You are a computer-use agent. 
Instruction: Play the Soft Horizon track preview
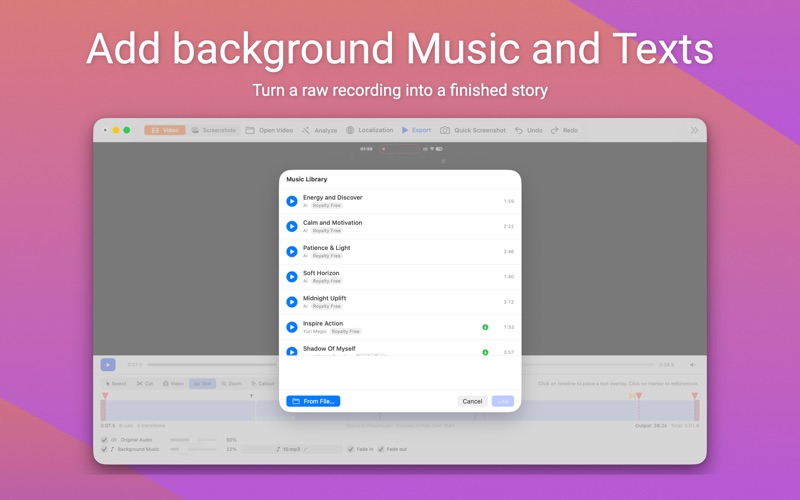coord(292,277)
